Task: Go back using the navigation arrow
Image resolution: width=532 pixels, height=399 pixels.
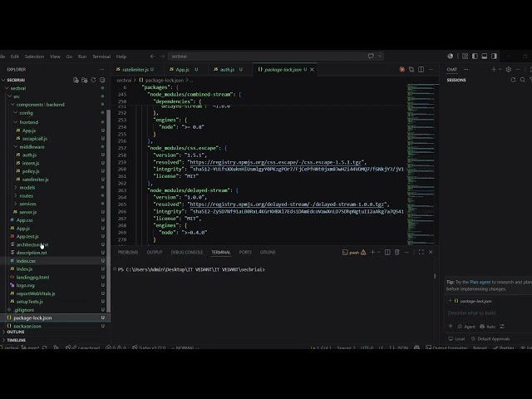Action: coord(152,57)
